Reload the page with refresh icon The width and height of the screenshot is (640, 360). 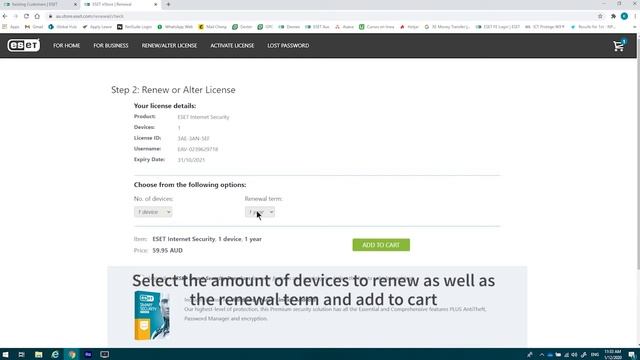pyautogui.click(x=26, y=16)
